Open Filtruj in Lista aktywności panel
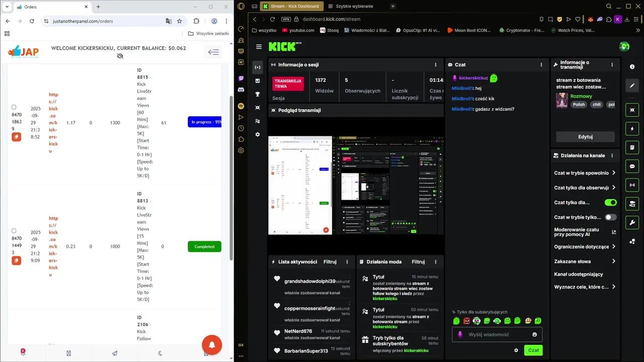This screenshot has height=362, width=644. tap(330, 262)
